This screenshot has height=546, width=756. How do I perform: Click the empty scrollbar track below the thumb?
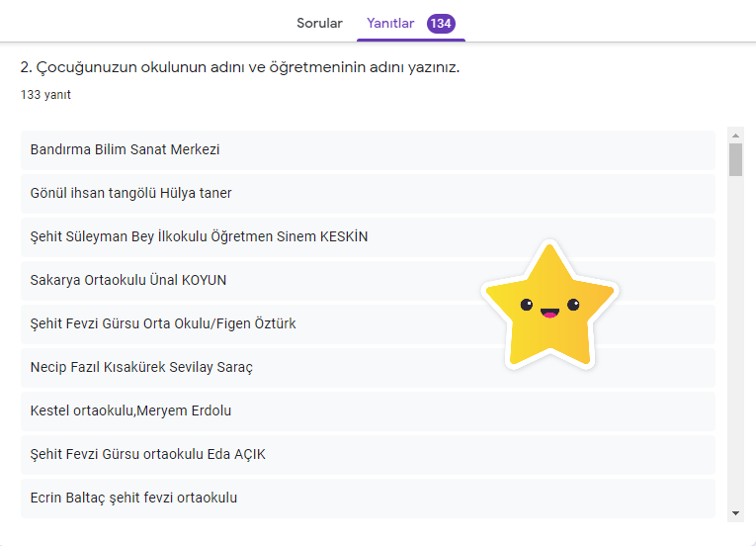tap(735, 346)
